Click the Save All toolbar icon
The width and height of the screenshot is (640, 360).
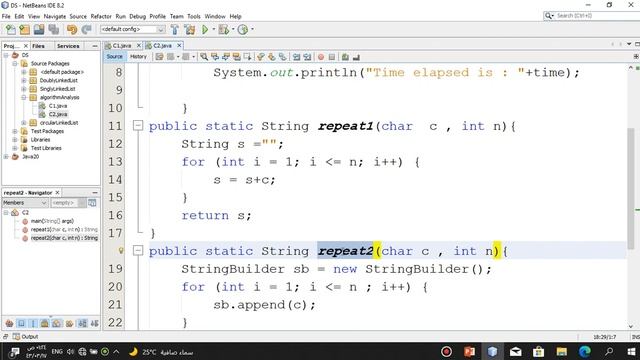point(54,29)
